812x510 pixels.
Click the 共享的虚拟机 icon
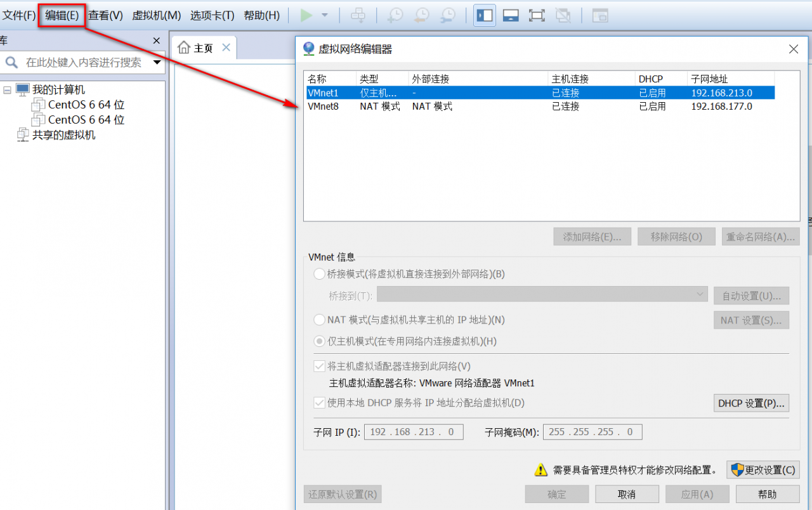point(23,134)
